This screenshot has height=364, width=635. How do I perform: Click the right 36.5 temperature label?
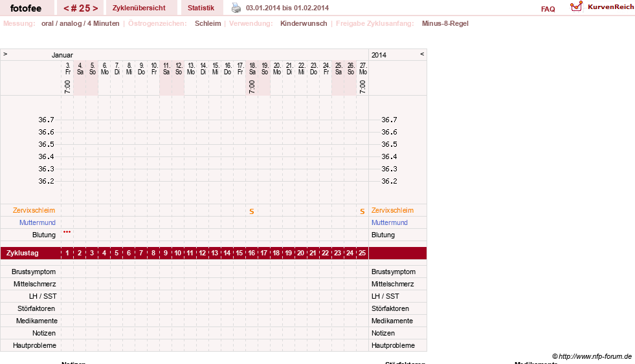point(389,144)
